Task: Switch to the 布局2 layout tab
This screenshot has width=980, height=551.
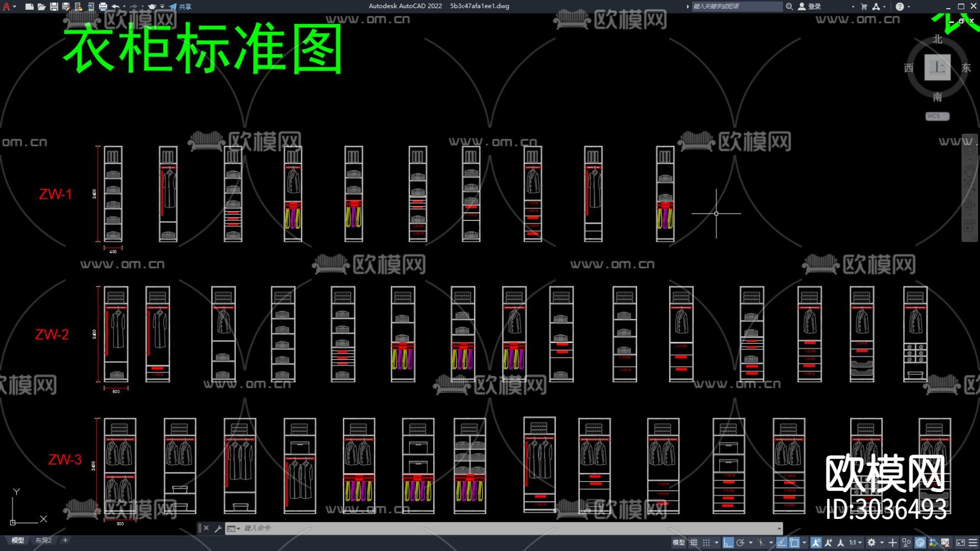Action: [44, 541]
